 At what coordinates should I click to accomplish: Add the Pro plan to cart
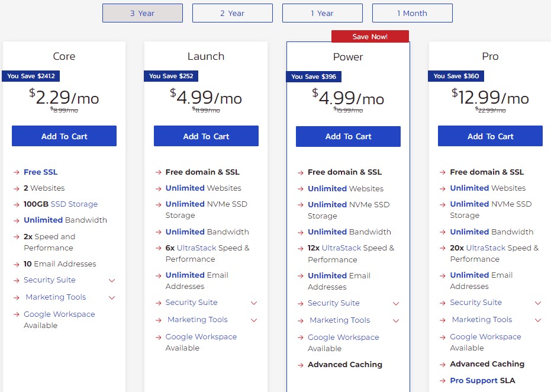point(490,136)
